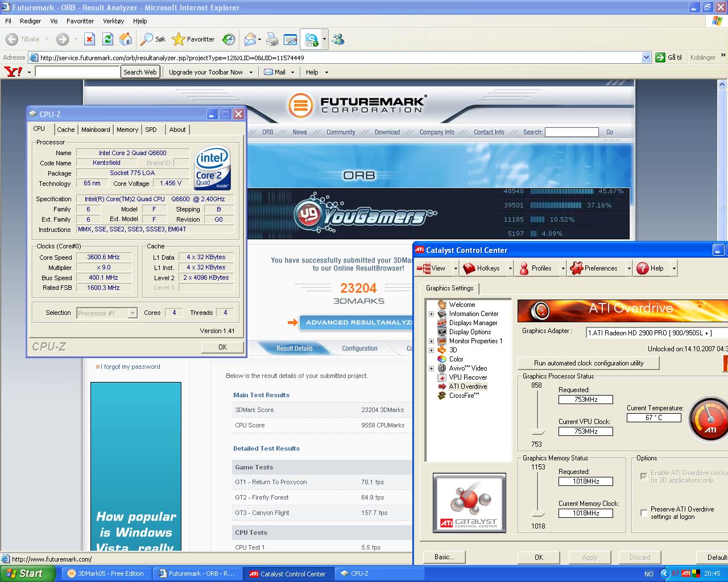Image resolution: width=728 pixels, height=582 pixels.
Task: Click IE page vertical scrollbar up arrow
Action: pyautogui.click(x=722, y=85)
